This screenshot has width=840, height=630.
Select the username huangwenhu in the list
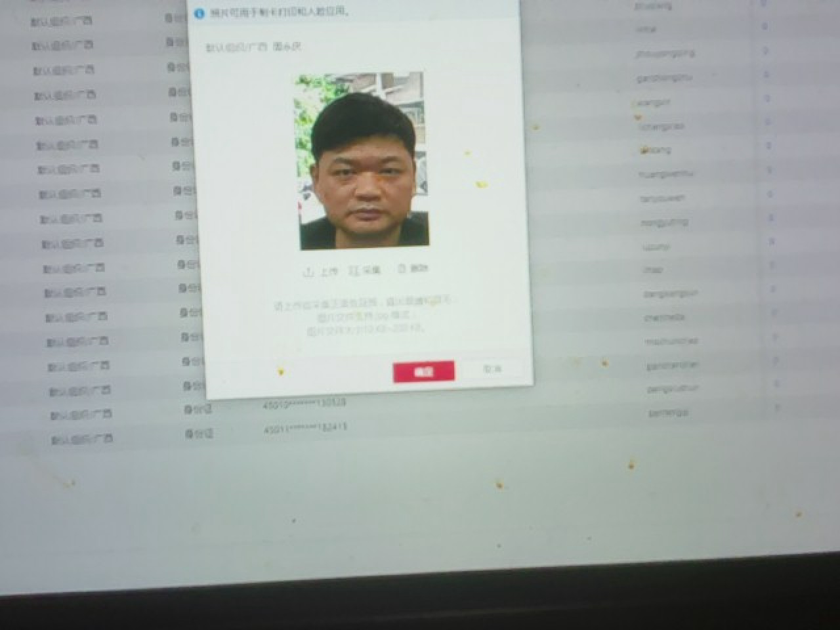(665, 174)
